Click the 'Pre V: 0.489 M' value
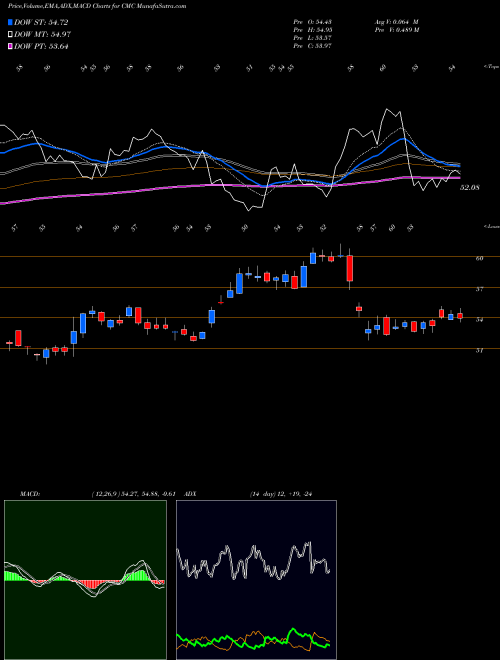 click(397, 30)
